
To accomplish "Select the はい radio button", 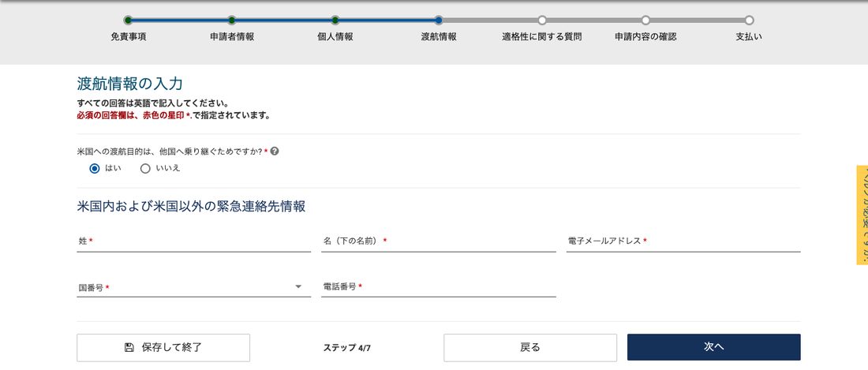I will 95,168.
